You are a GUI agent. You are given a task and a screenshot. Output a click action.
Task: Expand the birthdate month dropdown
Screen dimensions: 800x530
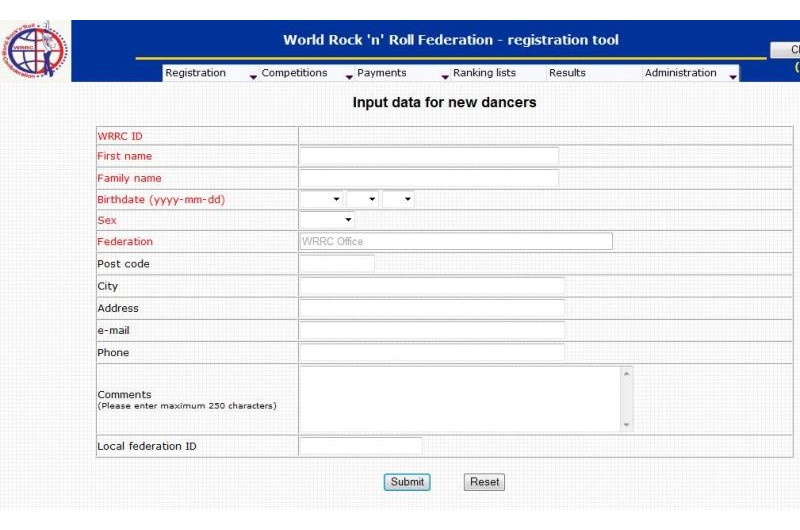362,200
